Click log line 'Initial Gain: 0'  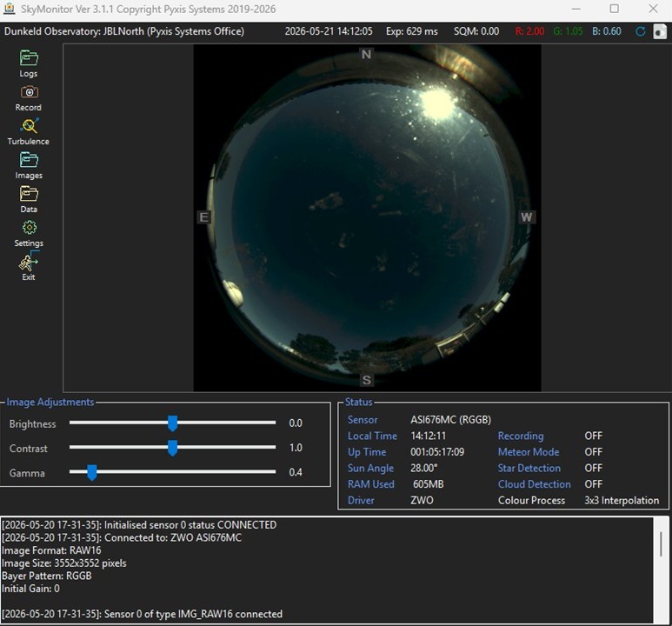pos(30,589)
